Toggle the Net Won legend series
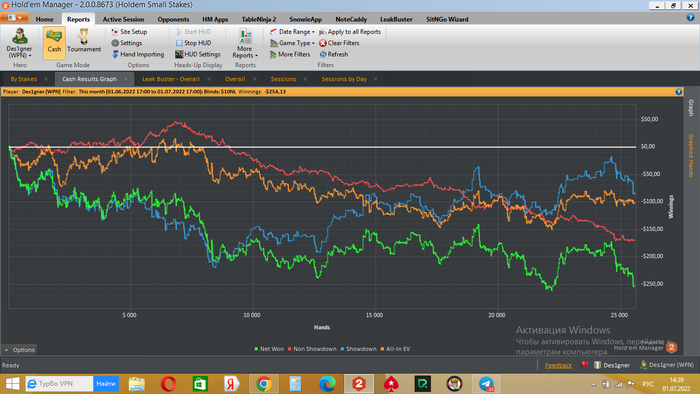The image size is (700, 394). tap(269, 349)
